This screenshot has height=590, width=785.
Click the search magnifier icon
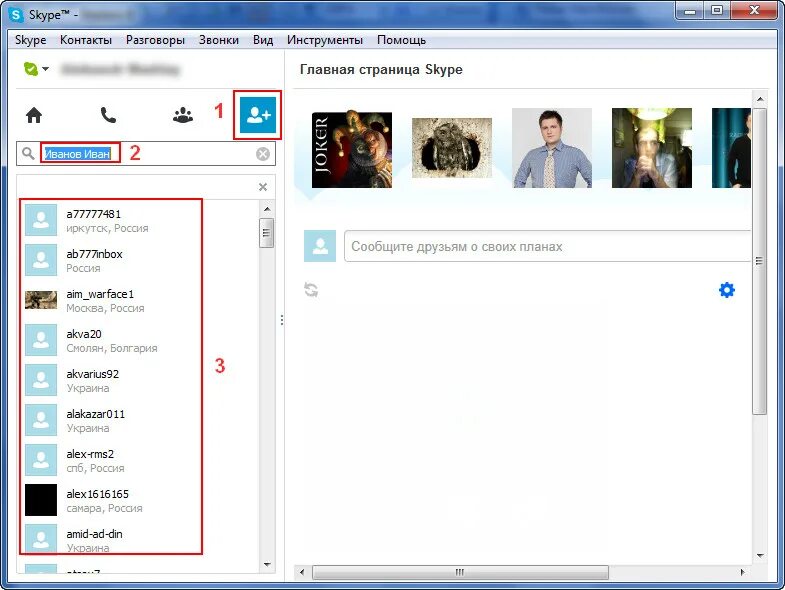click(28, 153)
